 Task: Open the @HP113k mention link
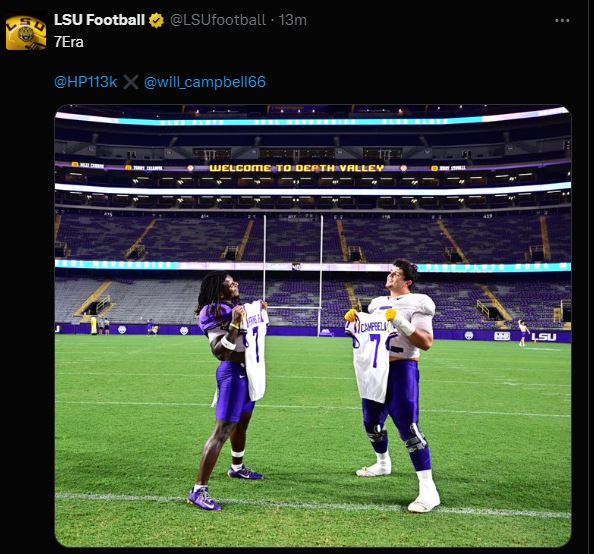point(86,82)
